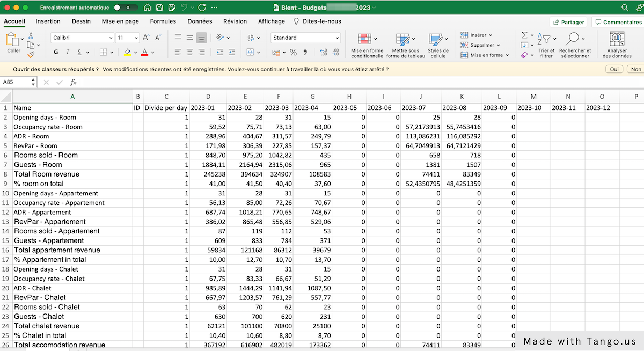Toggle bold formatting (G button)

coord(56,53)
